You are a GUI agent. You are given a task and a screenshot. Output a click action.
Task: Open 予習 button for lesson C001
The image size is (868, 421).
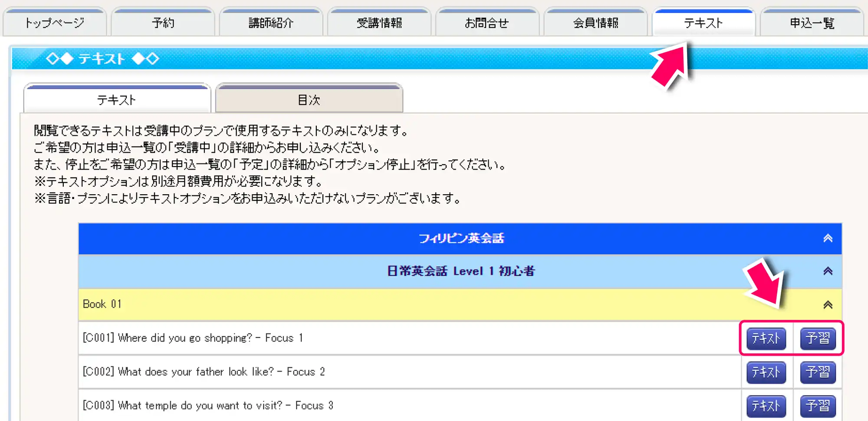coord(818,338)
